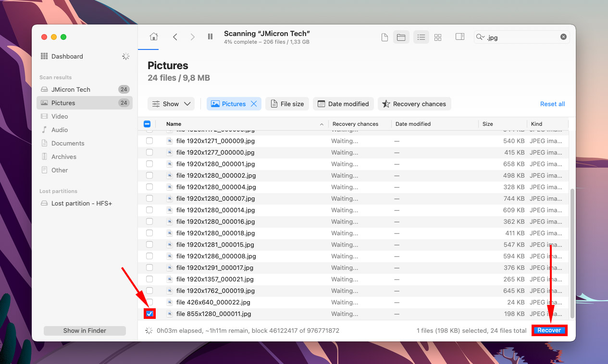The height and width of the screenshot is (364, 608).
Task: Click the file list vertical scrollbar
Action: click(572, 253)
